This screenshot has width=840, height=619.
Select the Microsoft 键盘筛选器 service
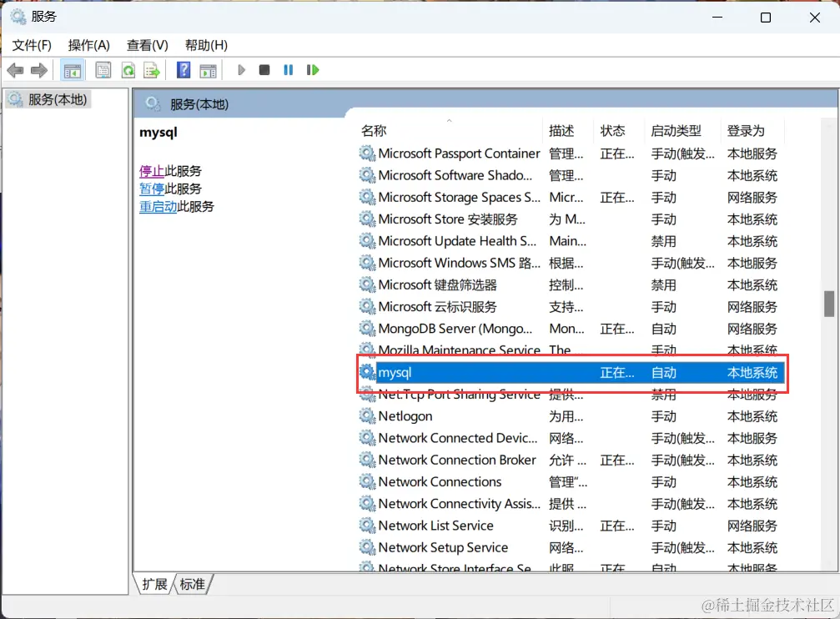[x=571, y=285]
